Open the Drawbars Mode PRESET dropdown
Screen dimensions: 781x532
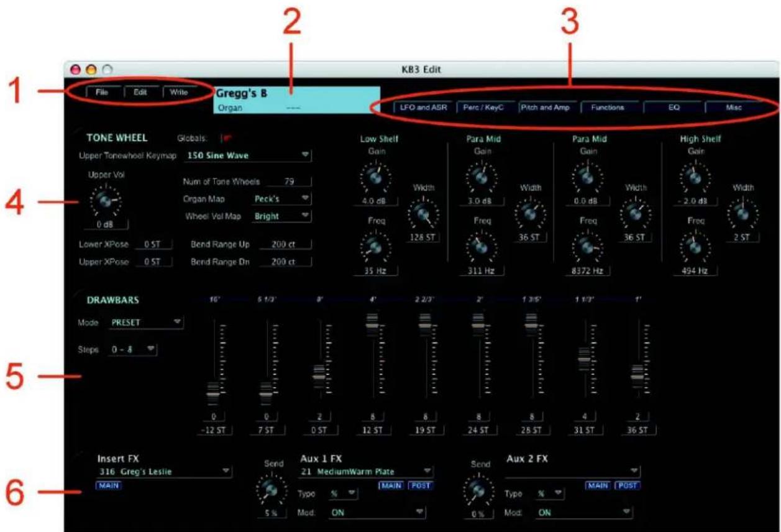pyautogui.click(x=146, y=323)
